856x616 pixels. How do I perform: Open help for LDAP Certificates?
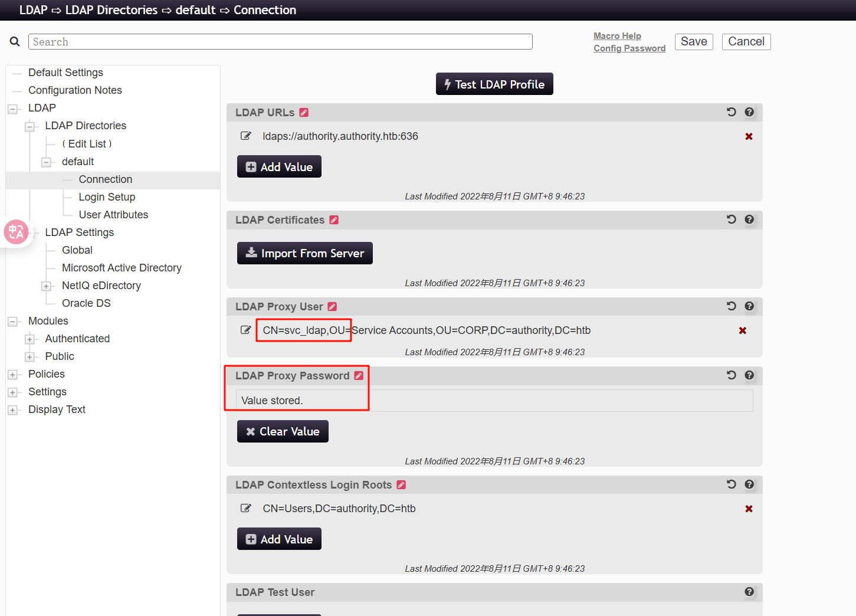pyautogui.click(x=749, y=219)
